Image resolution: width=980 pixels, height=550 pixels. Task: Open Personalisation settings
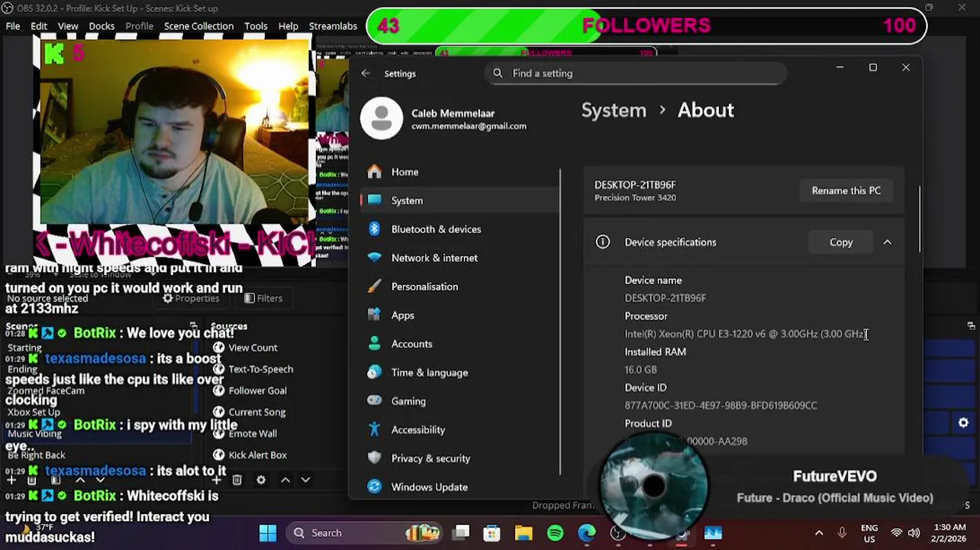[460, 286]
